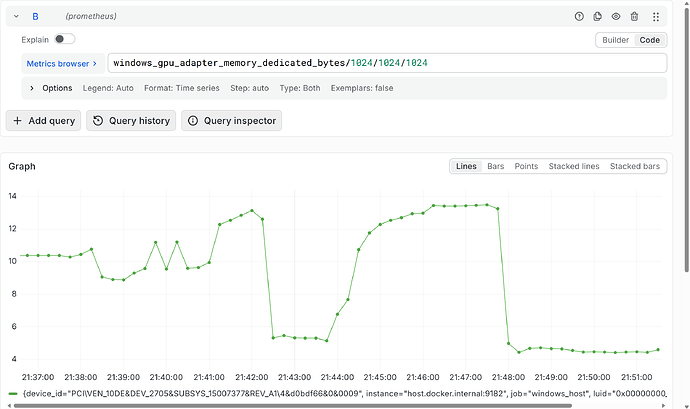Click Format: Time series text
The height and width of the screenshot is (409, 690).
(x=182, y=88)
